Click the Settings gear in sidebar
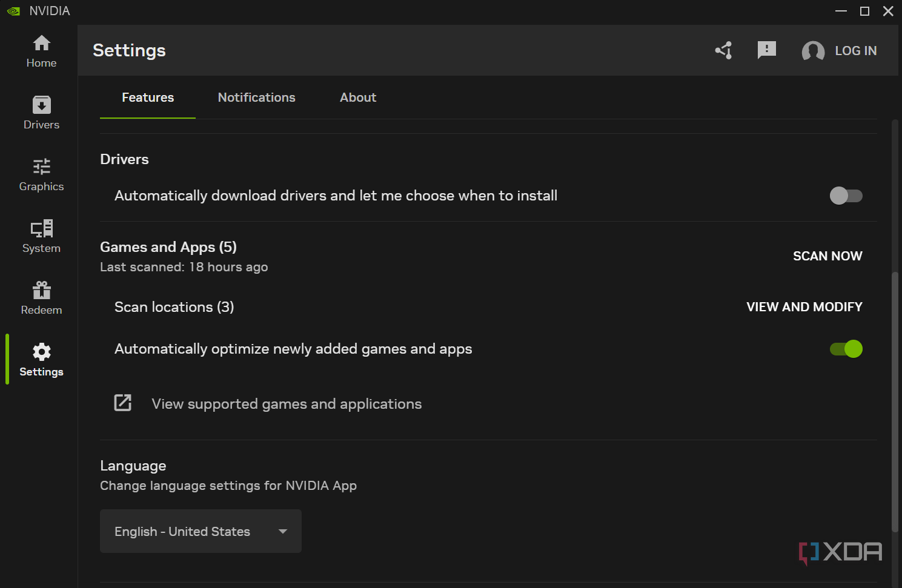 [x=41, y=360]
